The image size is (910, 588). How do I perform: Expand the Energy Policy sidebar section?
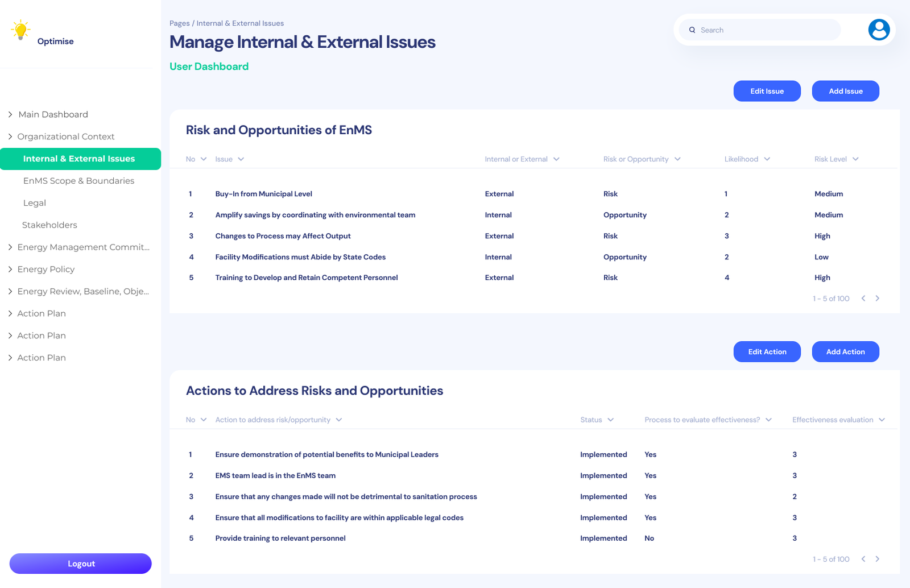(10, 269)
